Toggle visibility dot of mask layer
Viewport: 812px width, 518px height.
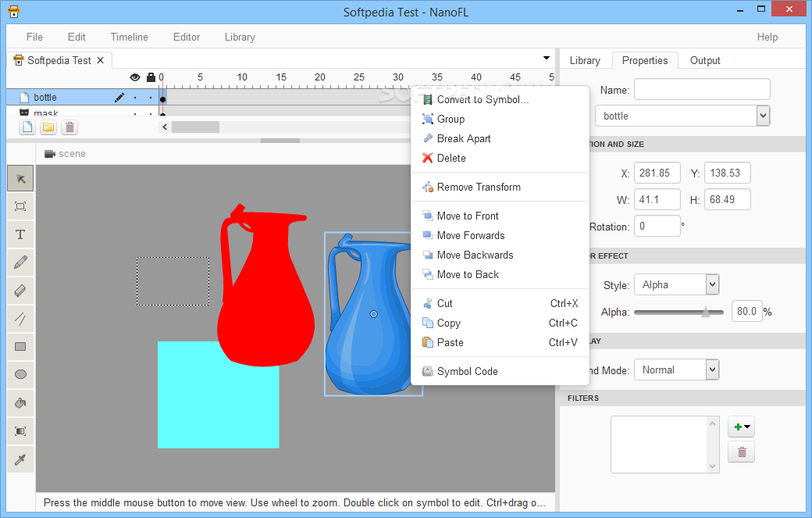point(135,113)
